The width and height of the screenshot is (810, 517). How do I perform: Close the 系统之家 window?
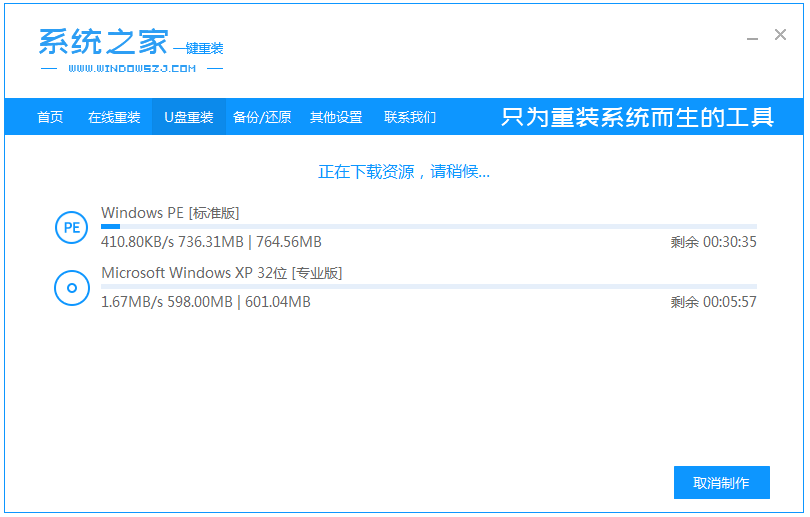click(781, 35)
